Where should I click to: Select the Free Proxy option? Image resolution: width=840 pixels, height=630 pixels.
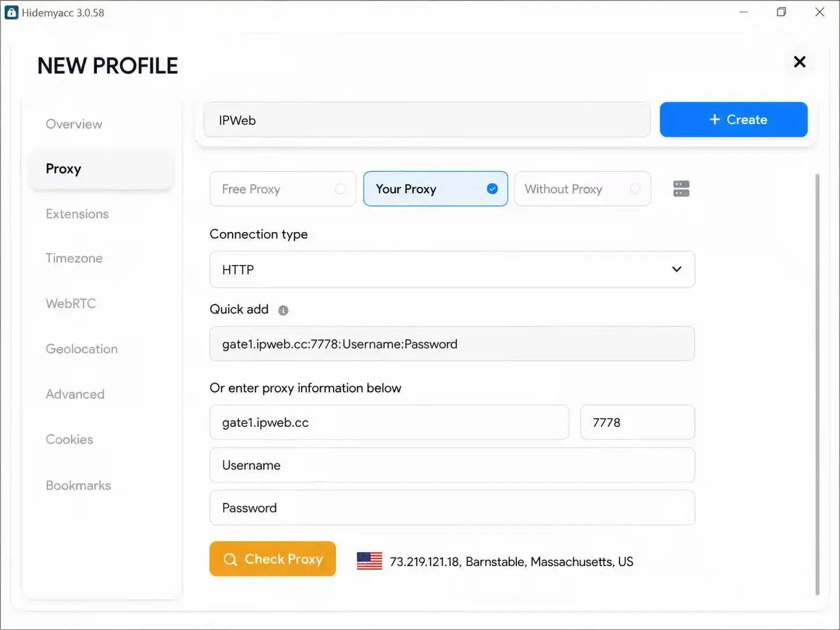(x=283, y=189)
